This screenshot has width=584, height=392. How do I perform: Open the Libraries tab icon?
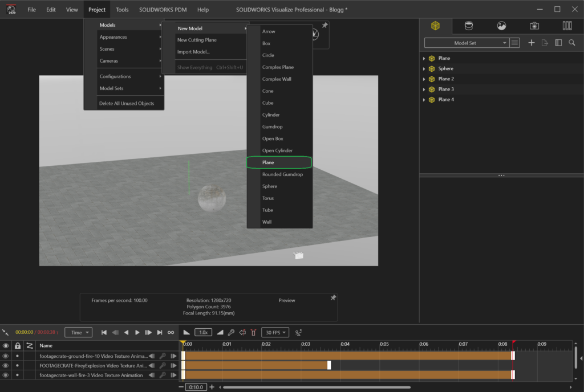(x=567, y=26)
